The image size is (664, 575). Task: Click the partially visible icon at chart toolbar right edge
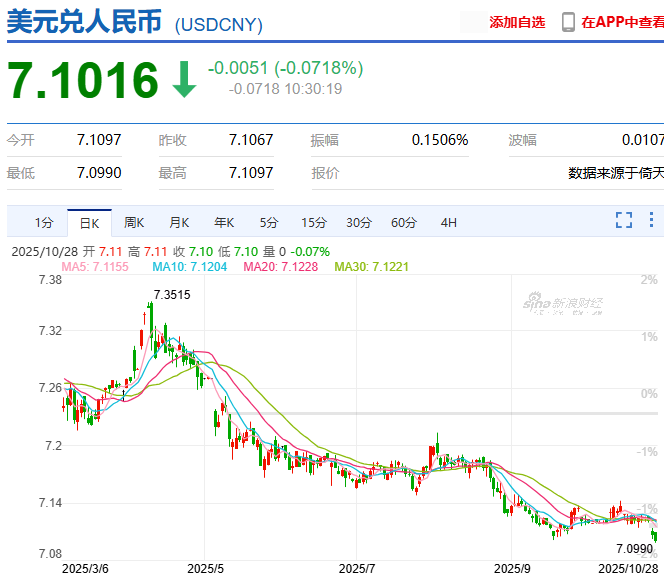[657, 221]
